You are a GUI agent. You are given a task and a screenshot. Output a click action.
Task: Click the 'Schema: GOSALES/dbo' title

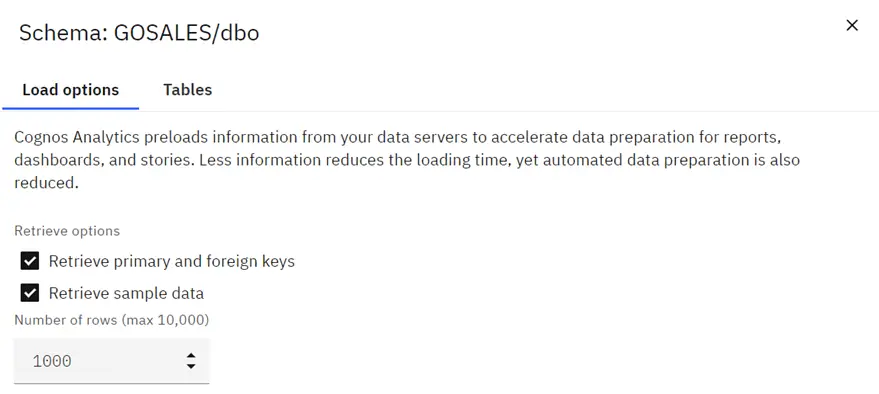[139, 33]
